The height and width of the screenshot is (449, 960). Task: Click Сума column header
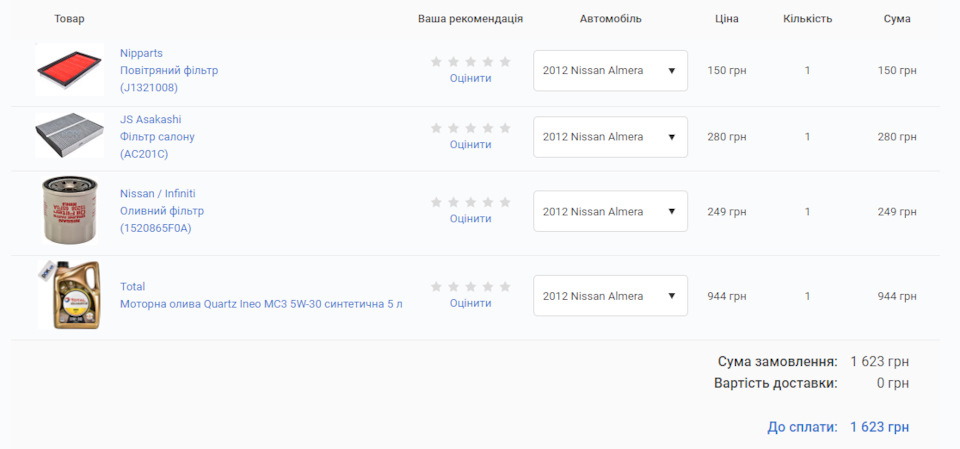coord(897,19)
